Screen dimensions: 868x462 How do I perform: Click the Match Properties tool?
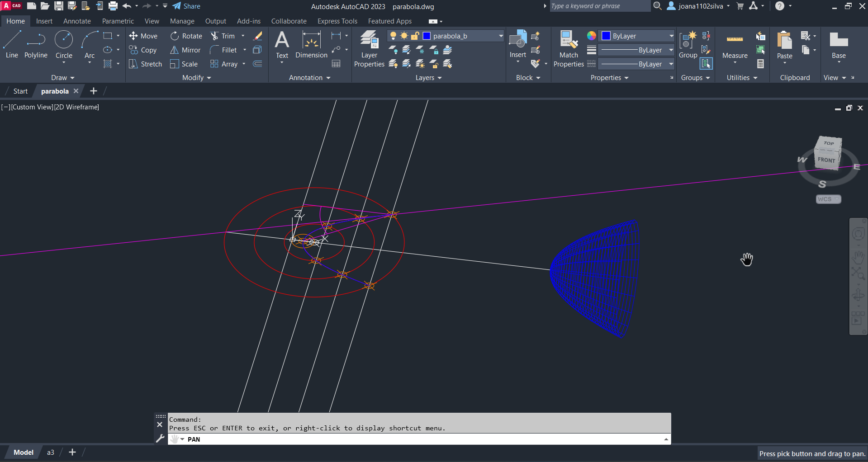569,49
